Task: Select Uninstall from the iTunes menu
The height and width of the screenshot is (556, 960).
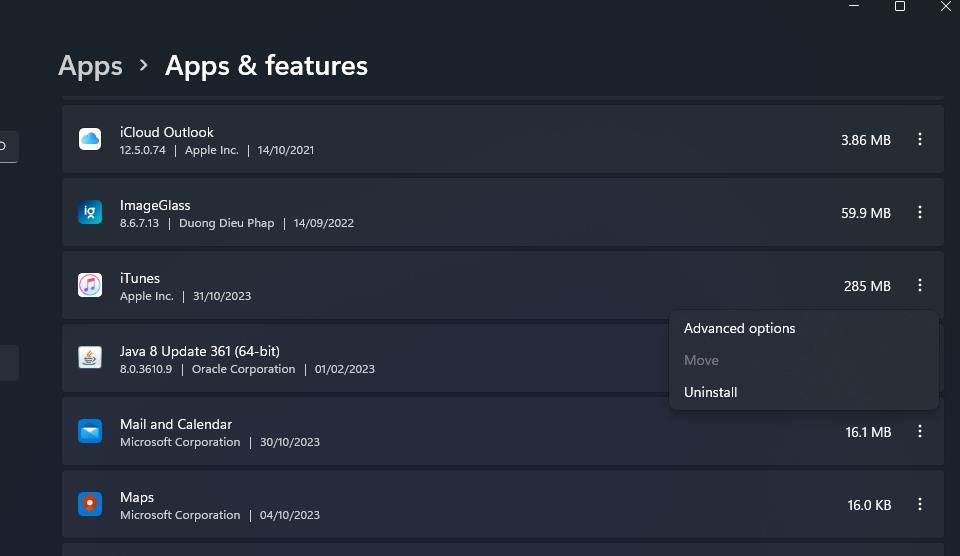Action: [711, 393]
